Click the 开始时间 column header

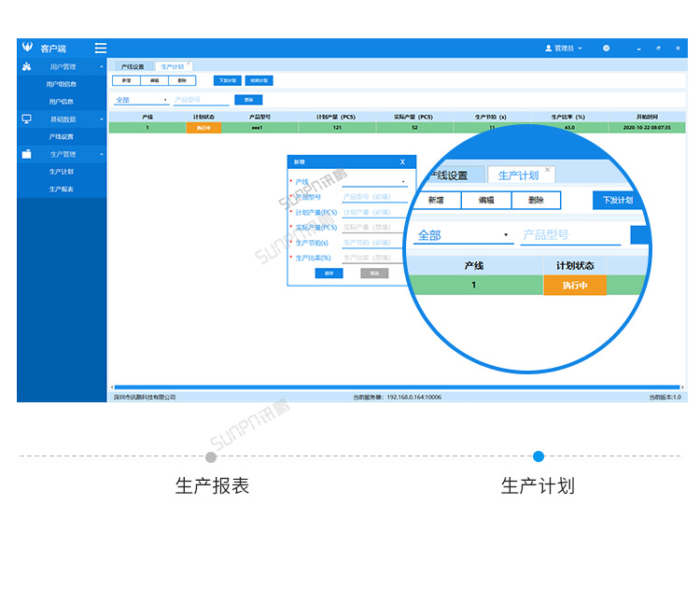(647, 117)
